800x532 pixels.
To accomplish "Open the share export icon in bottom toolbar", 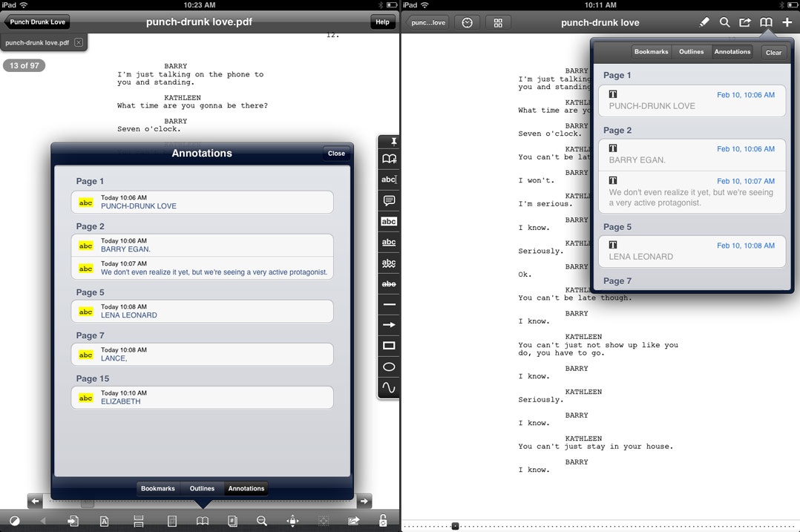I will 353,521.
